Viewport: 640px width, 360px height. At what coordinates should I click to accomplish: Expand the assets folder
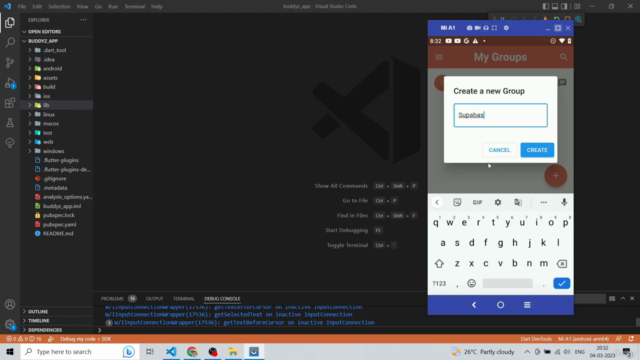57,78
